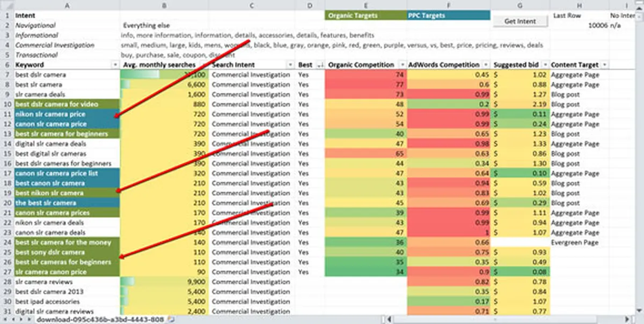This screenshot has width=644, height=324.
Task: Select the PPC Targets blue legend cell
Action: pos(449,16)
